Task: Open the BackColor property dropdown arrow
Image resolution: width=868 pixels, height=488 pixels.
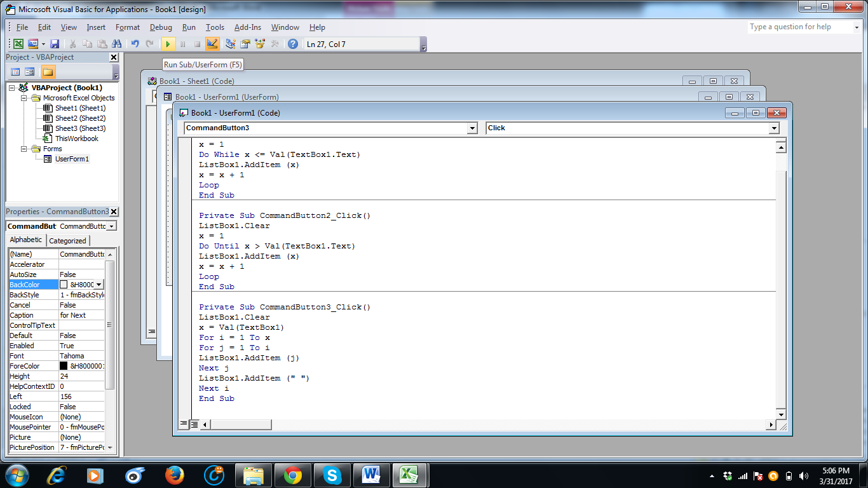Action: (x=98, y=285)
